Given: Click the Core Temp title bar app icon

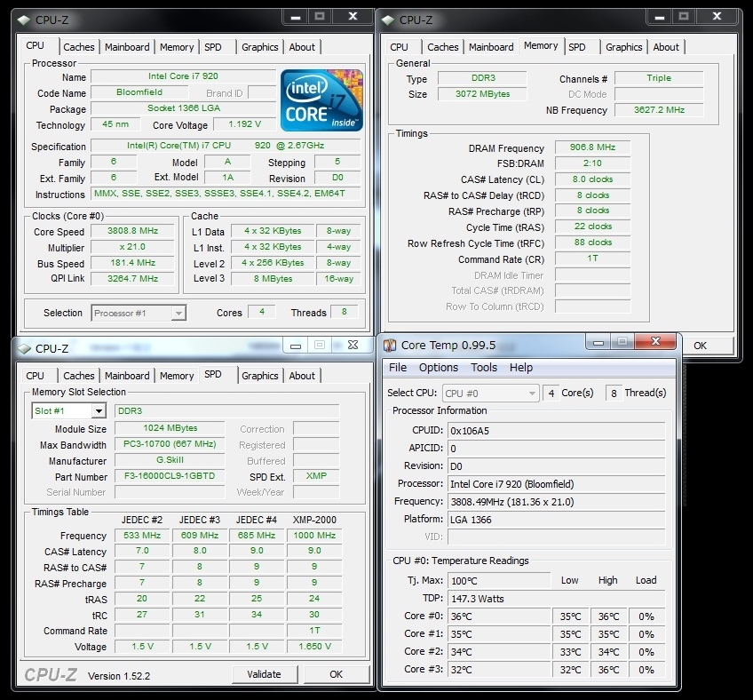Looking at the screenshot, I should click(390, 346).
